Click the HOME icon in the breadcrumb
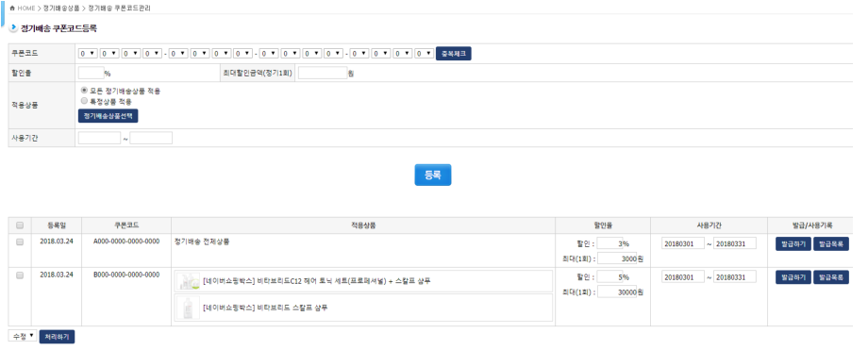868x350 pixels. coord(12,8)
